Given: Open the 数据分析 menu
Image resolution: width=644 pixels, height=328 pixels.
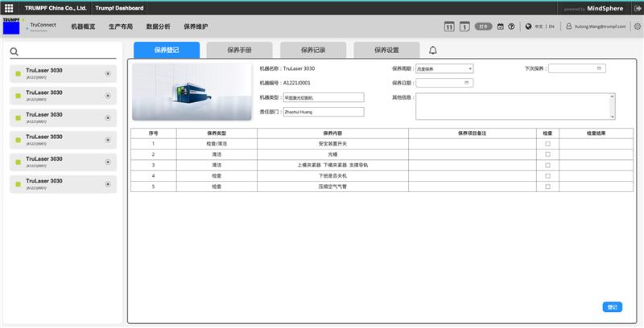Looking at the screenshot, I should point(158,27).
